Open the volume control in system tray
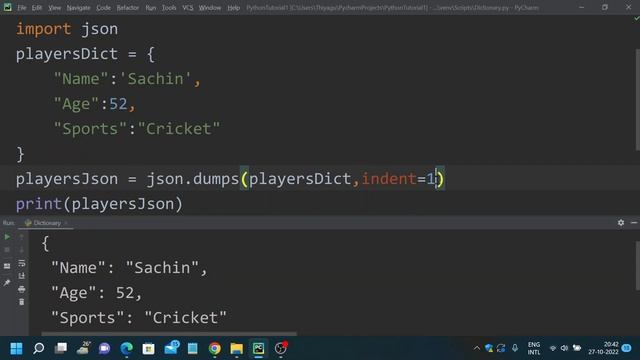 [564, 348]
